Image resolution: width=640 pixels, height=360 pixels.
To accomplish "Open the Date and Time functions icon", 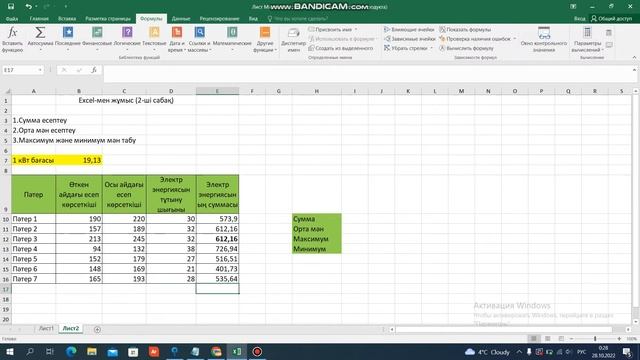I will (x=177, y=33).
